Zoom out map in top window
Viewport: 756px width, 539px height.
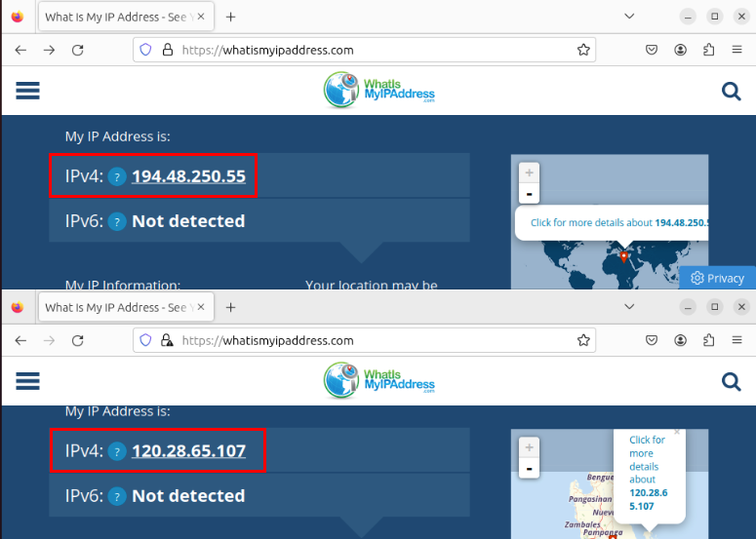click(x=529, y=194)
